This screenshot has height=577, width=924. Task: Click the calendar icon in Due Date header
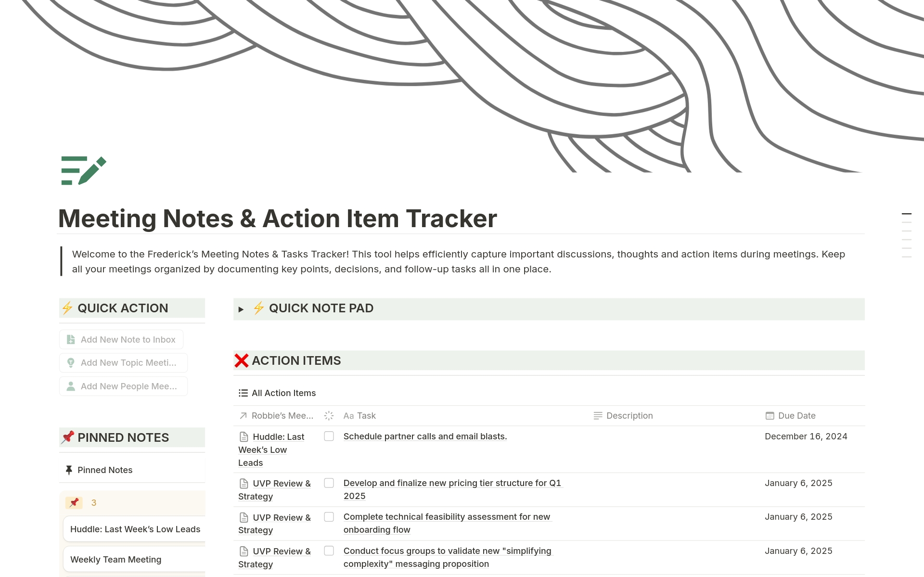tap(770, 416)
